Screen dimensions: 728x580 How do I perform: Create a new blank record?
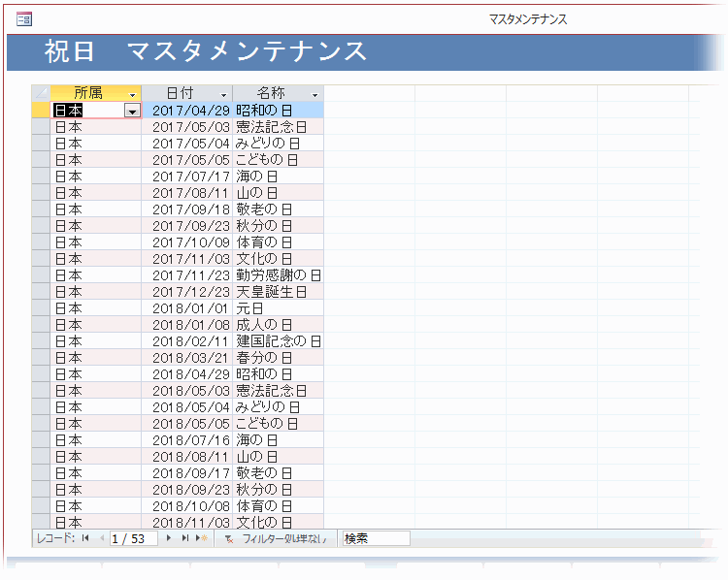pyautogui.click(x=202, y=538)
